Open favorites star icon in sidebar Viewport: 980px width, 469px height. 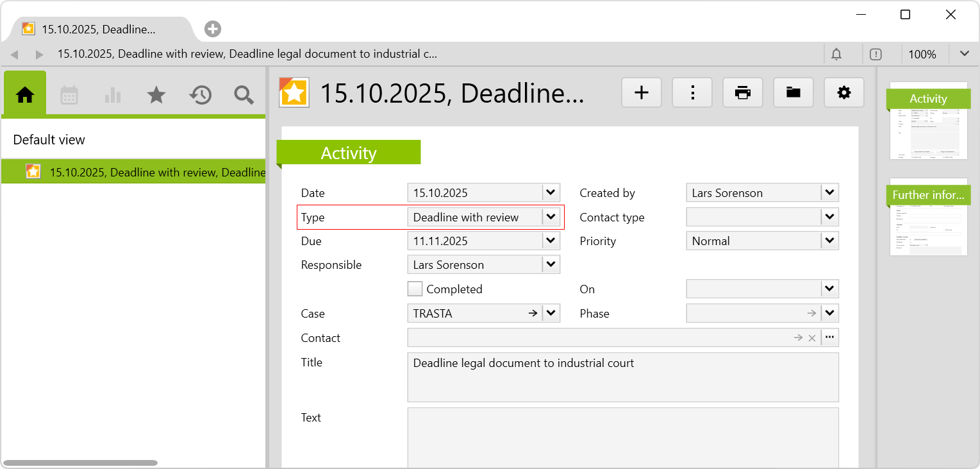156,95
